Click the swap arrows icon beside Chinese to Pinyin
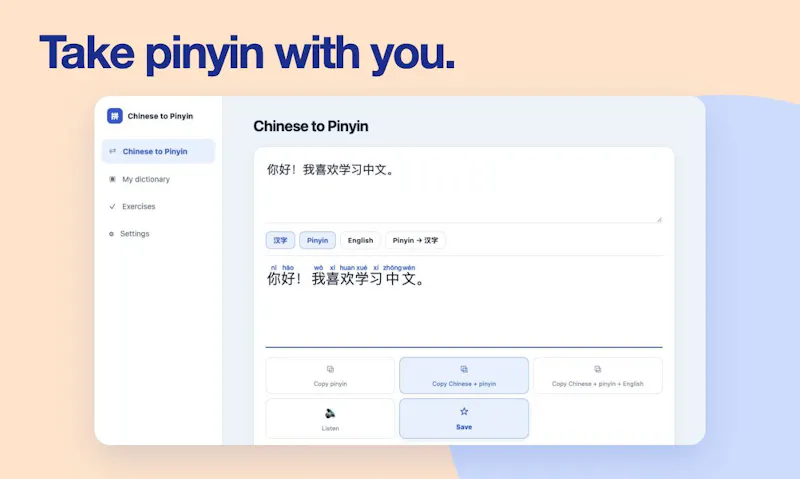This screenshot has height=479, width=800. tap(112, 151)
